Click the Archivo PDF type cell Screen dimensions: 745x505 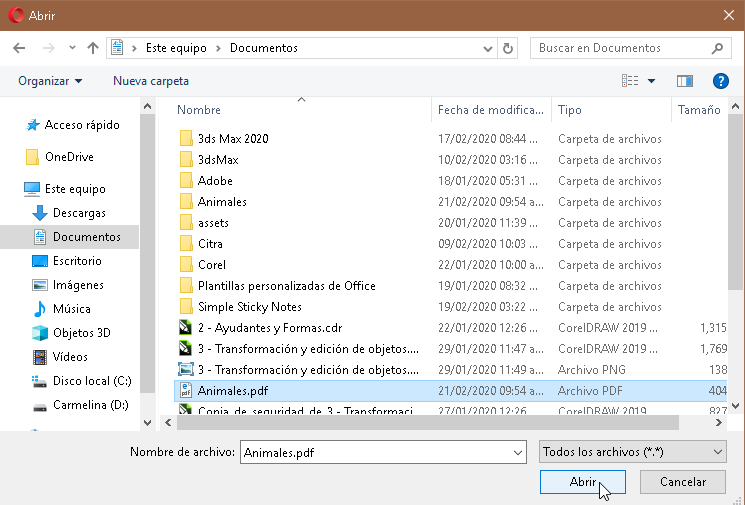590,391
